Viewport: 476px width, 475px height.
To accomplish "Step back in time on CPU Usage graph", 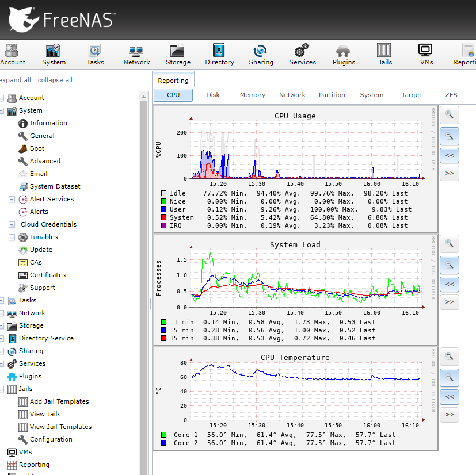I will 450,155.
